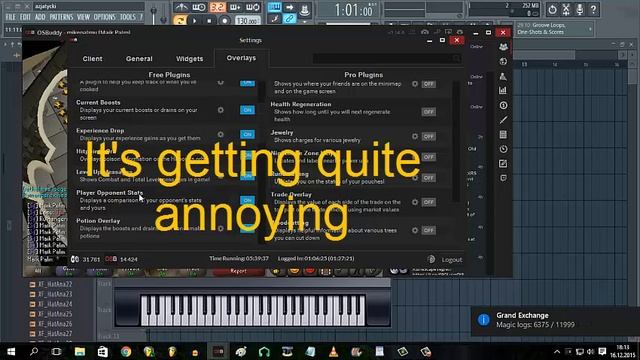
Task: Toggle Health Regeneration OFF switch
Action: pyautogui.click(x=428, y=112)
